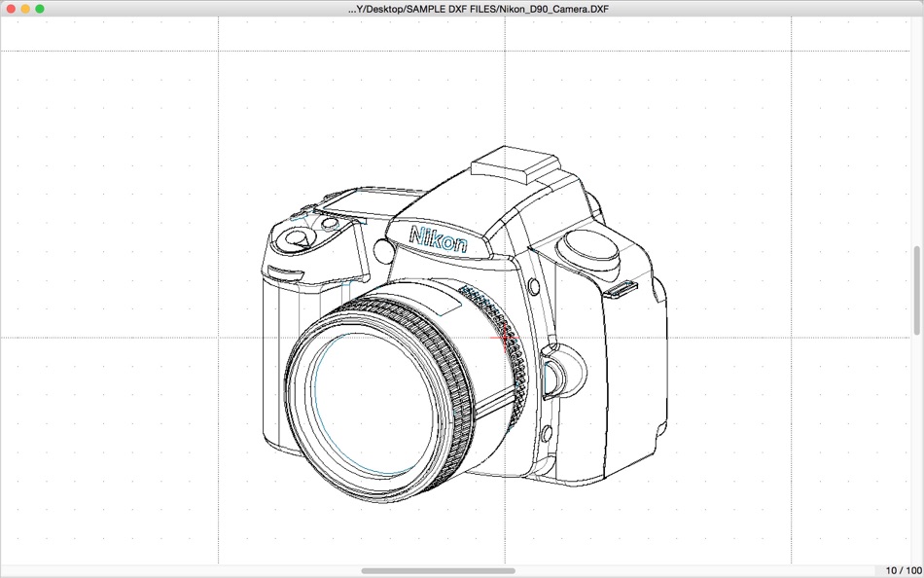Minimize window with yellow button
Screen dimensions: 924x578
(25, 9)
